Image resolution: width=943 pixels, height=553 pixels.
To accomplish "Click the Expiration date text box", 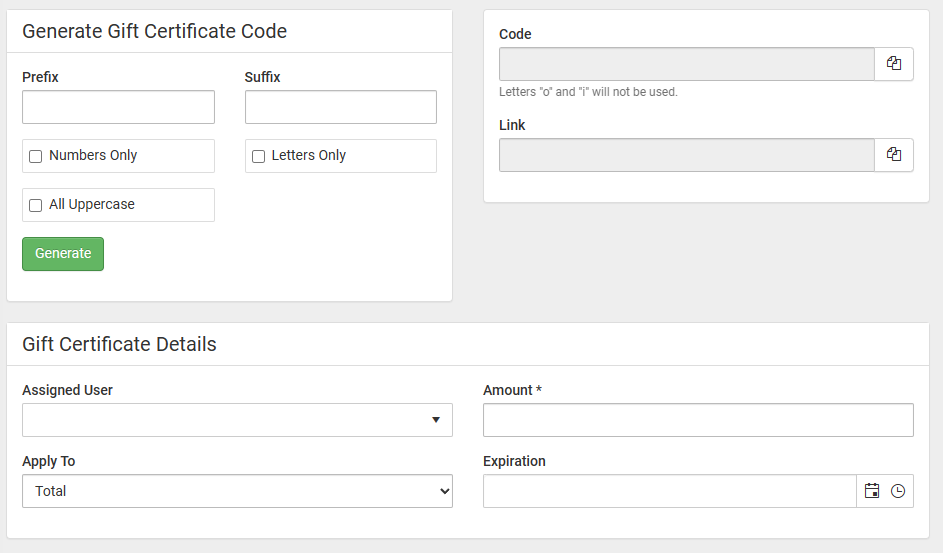I will pyautogui.click(x=670, y=491).
